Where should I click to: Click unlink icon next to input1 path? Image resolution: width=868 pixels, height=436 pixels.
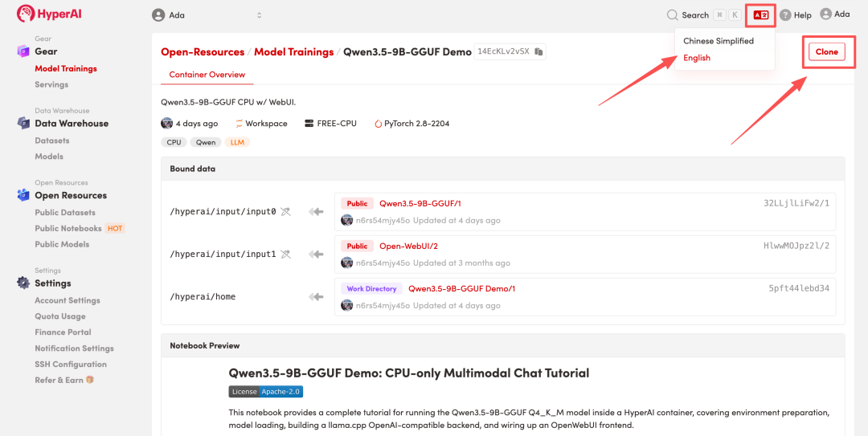(285, 255)
